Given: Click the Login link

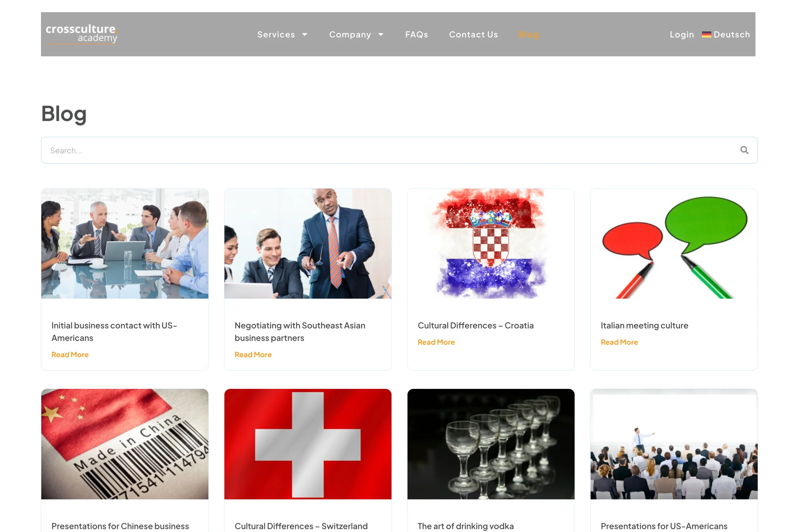Looking at the screenshot, I should pyautogui.click(x=681, y=35).
